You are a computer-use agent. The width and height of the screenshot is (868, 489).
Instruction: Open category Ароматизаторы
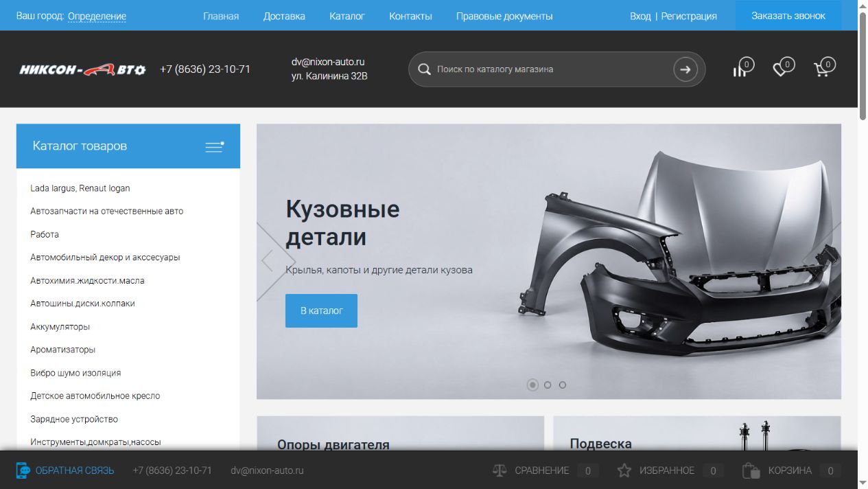(x=63, y=350)
